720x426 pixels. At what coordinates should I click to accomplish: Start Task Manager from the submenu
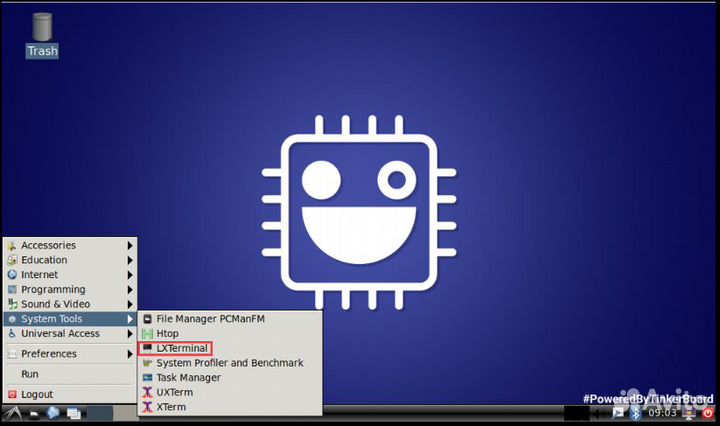231,377
